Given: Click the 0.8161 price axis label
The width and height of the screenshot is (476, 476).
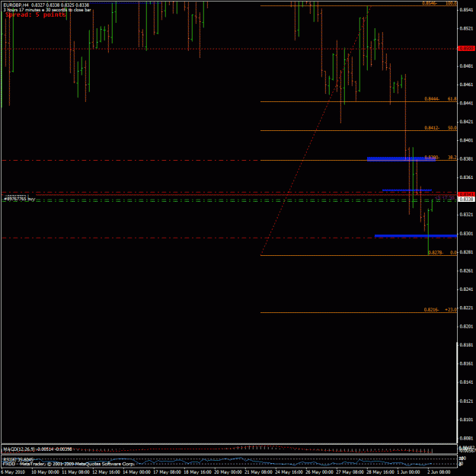Looking at the screenshot, I should tap(466, 363).
